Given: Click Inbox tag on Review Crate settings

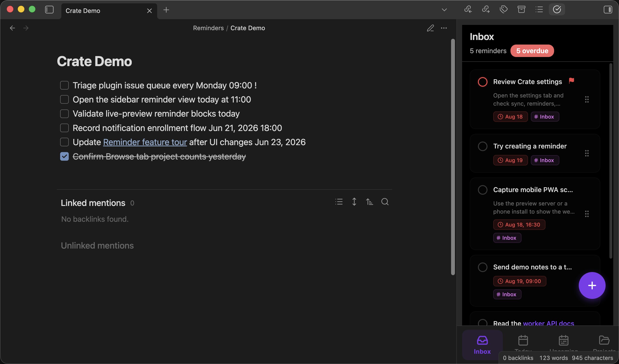Looking at the screenshot, I should pyautogui.click(x=545, y=117).
